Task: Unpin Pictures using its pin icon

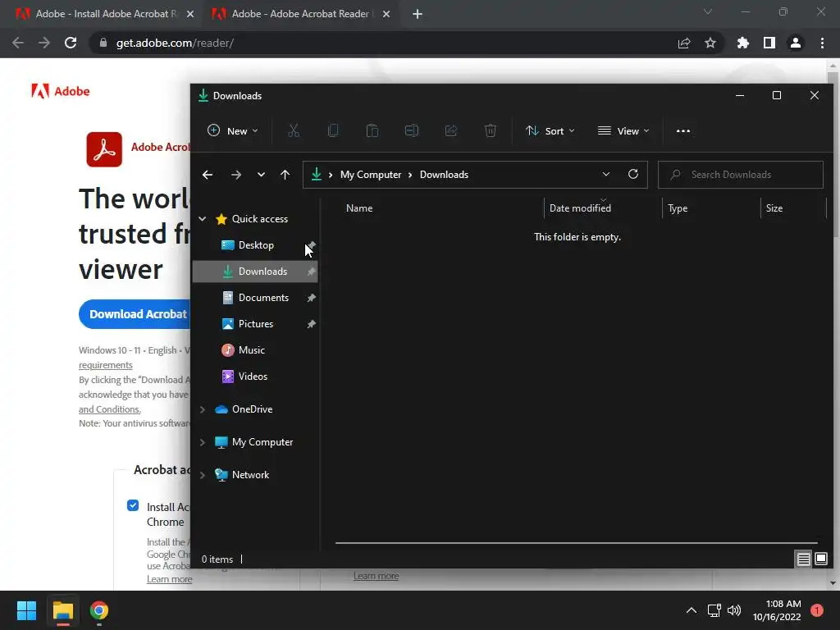Action: click(x=311, y=324)
